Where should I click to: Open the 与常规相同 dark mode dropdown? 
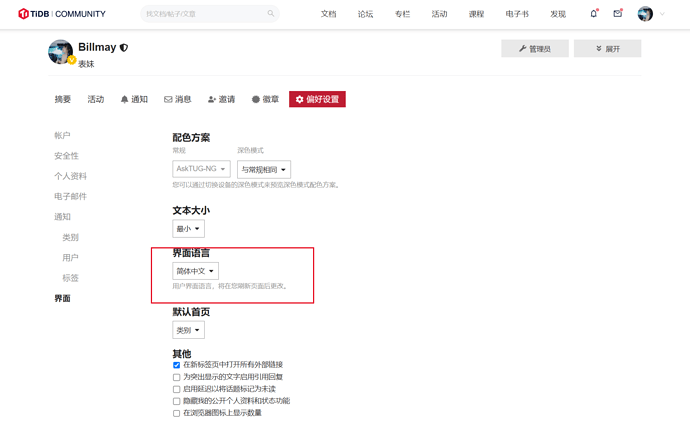point(264,169)
